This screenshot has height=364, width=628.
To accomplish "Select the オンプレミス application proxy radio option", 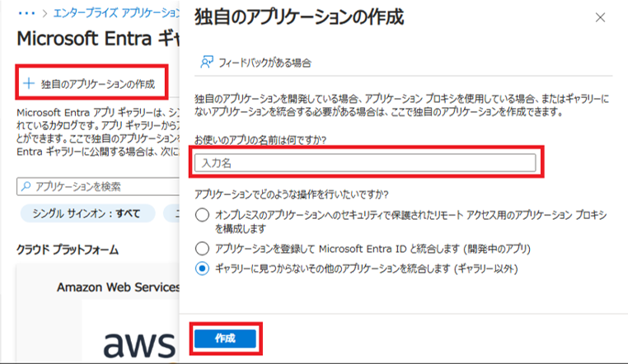I will tap(202, 215).
